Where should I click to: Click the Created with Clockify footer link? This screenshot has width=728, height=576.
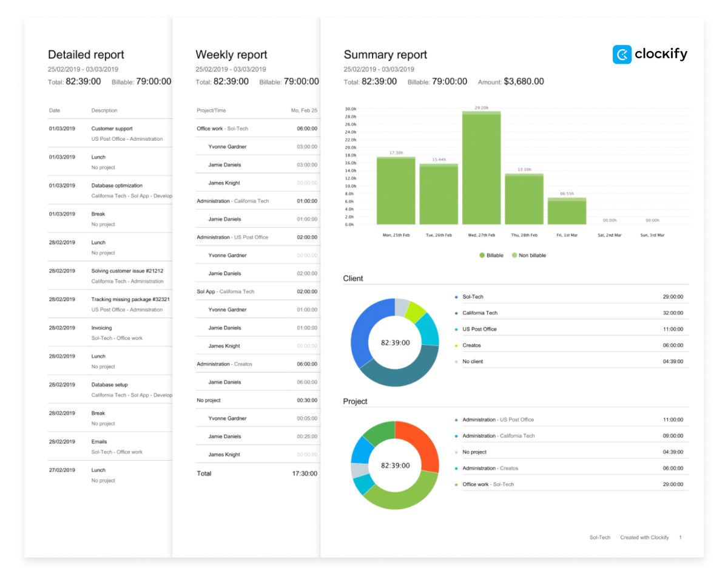pyautogui.click(x=644, y=538)
